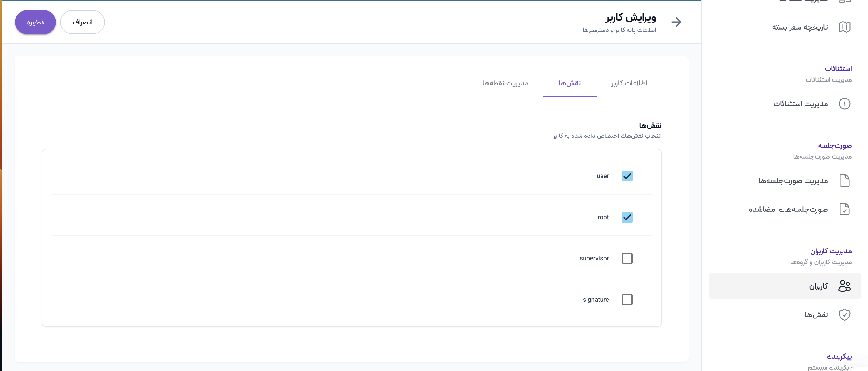Switch to the مدیریت نقطه‌ها tab
Image resolution: width=868 pixels, height=371 pixels.
[x=505, y=83]
